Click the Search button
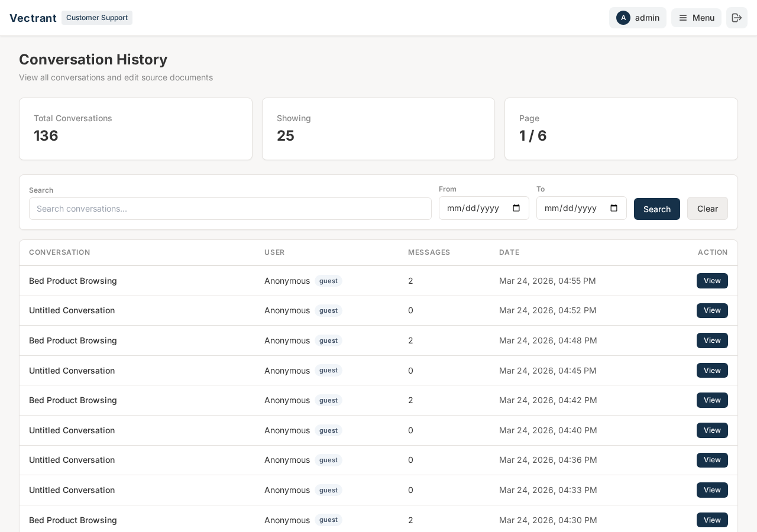The height and width of the screenshot is (532, 757). [656, 209]
